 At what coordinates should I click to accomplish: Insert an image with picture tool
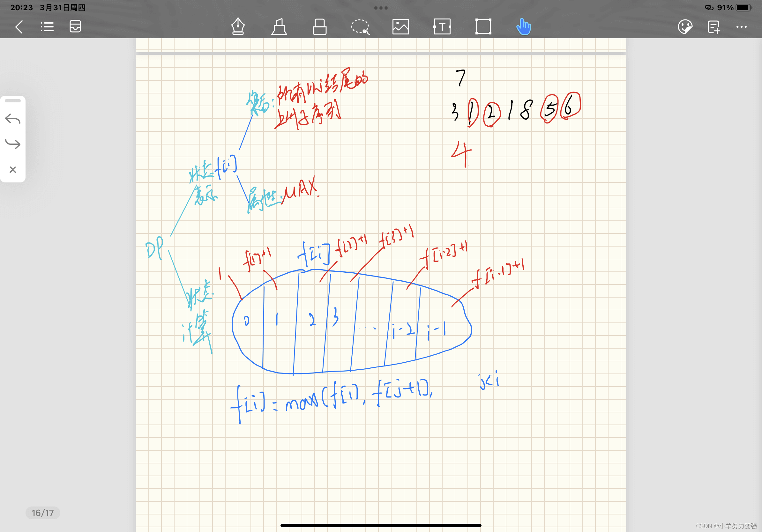(x=400, y=26)
